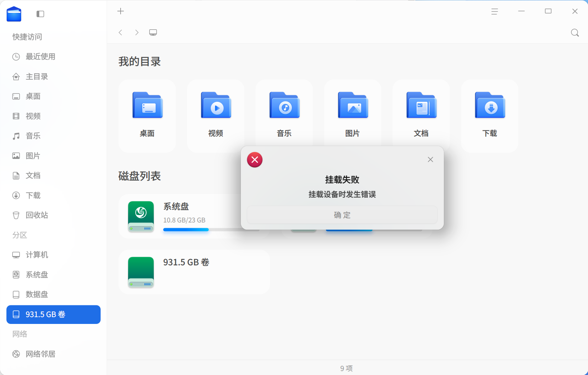Viewport: 588px width, 375px height.
Task: Select 视频 in the sidebar
Action: click(54, 116)
